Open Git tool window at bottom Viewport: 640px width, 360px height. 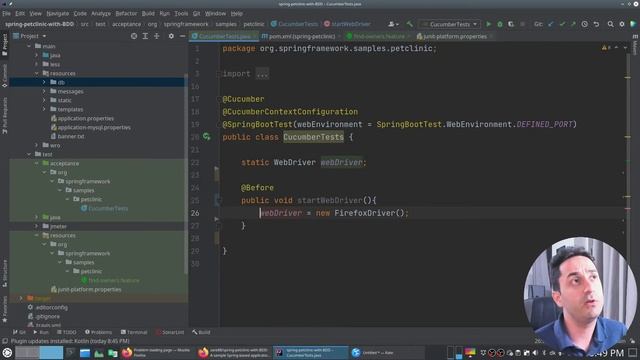pos(19,332)
